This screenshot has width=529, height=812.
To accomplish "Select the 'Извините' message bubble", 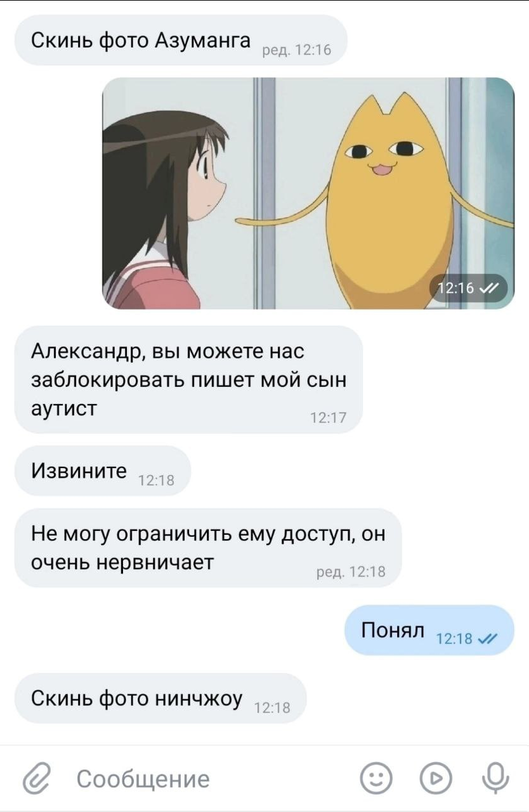I will [102, 471].
